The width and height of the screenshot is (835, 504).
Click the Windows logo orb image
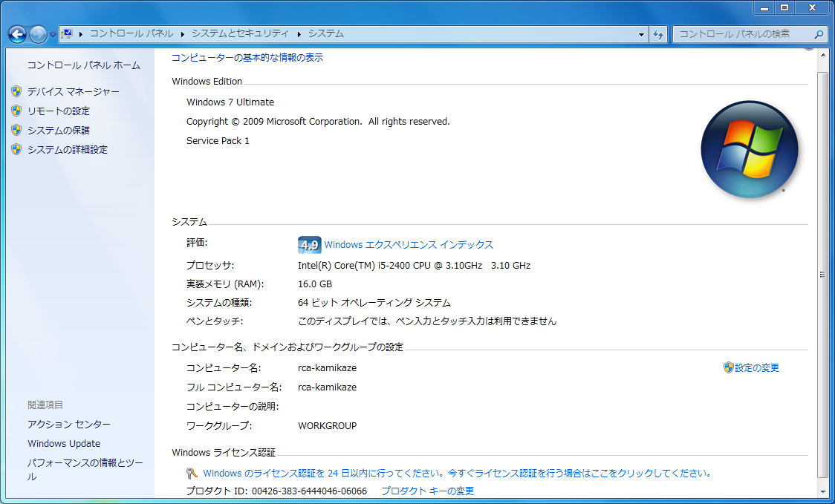point(750,149)
